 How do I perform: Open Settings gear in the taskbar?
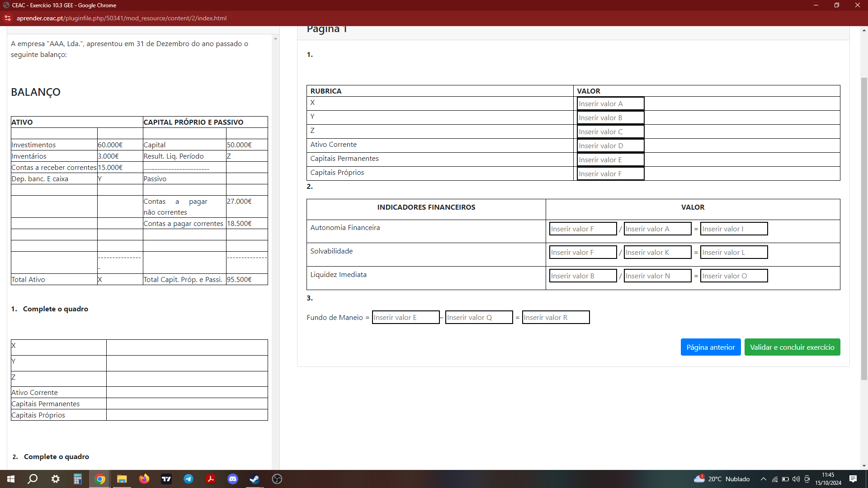(x=55, y=479)
